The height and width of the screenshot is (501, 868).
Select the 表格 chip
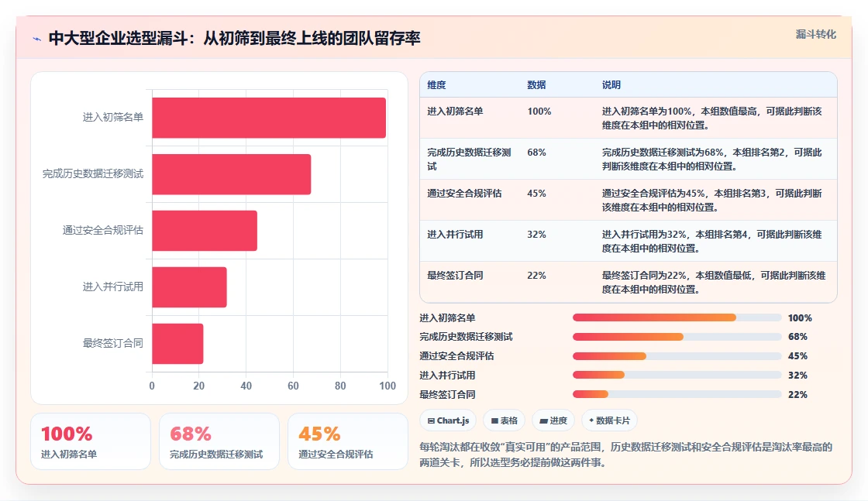coord(505,420)
